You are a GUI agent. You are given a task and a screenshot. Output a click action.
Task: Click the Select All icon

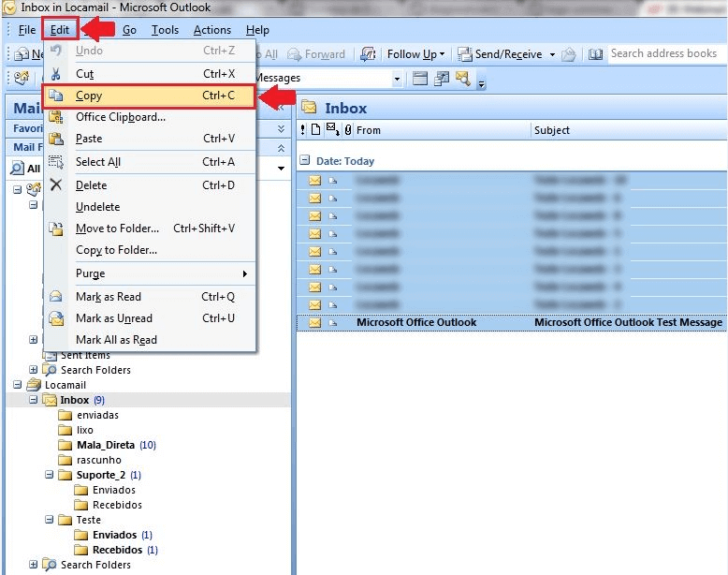pyautogui.click(x=56, y=162)
